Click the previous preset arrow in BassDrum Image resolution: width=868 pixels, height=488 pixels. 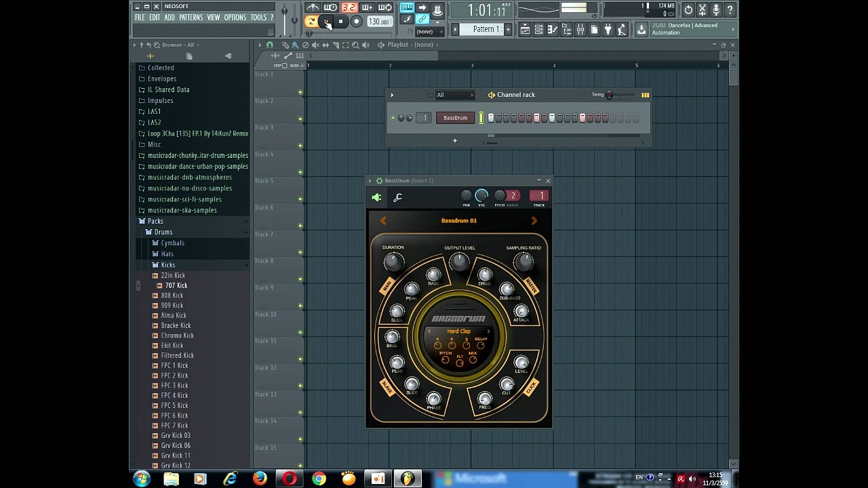pyautogui.click(x=383, y=221)
